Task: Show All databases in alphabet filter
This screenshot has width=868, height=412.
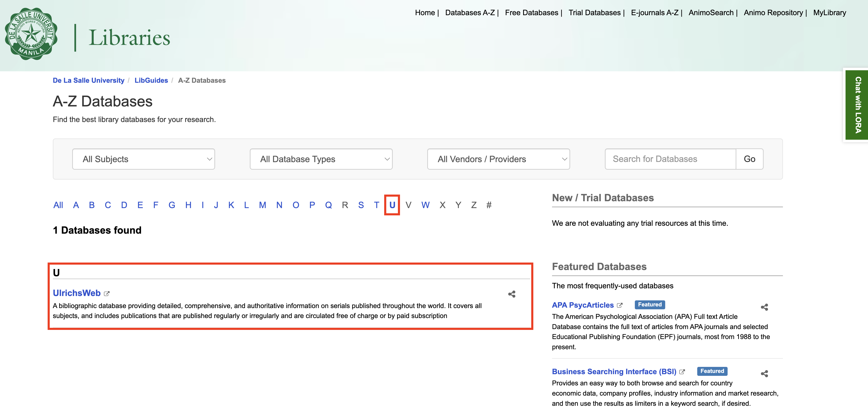Action: pos(58,205)
